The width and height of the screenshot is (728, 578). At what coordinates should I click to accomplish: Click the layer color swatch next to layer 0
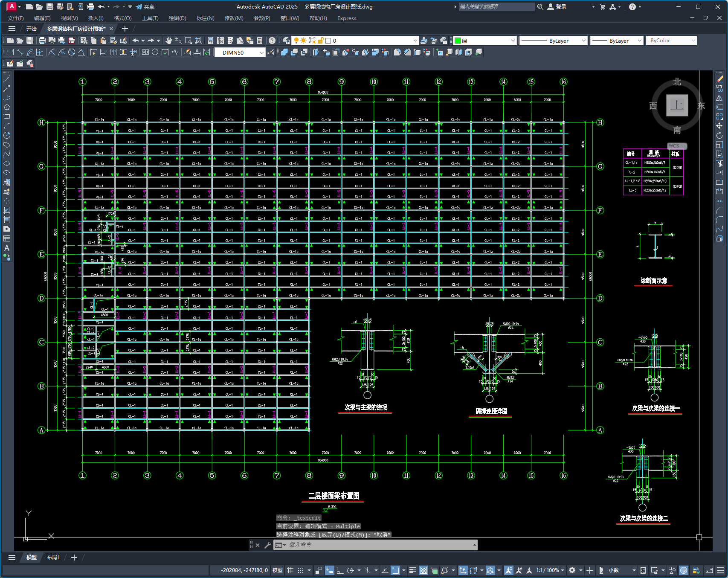tap(328, 41)
